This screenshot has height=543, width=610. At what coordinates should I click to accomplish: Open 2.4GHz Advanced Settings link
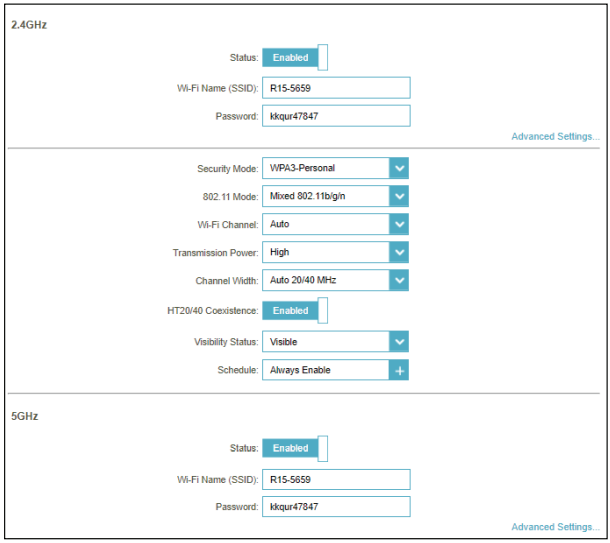coord(555,137)
